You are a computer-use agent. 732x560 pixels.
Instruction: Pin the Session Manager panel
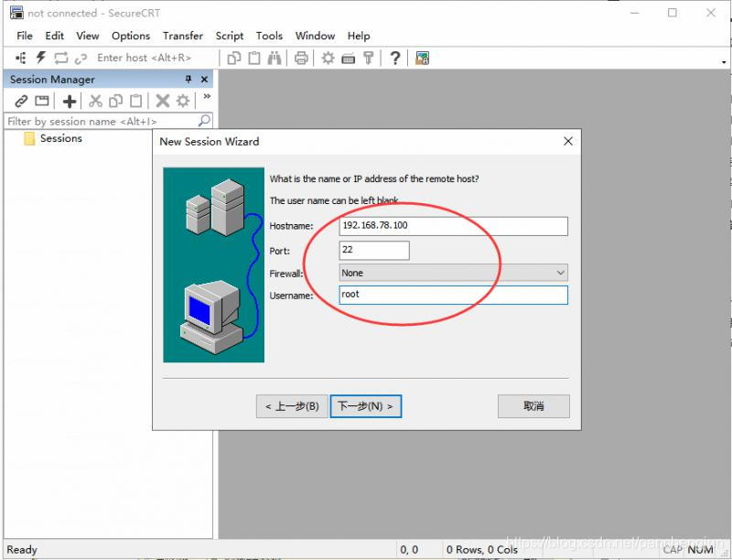[188, 80]
